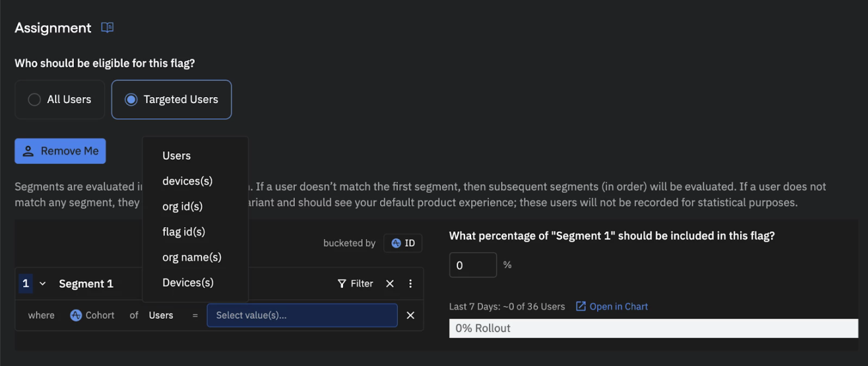Screen dimensions: 868x366
Task: Open the Filter options for Segment 1
Action: (x=356, y=283)
